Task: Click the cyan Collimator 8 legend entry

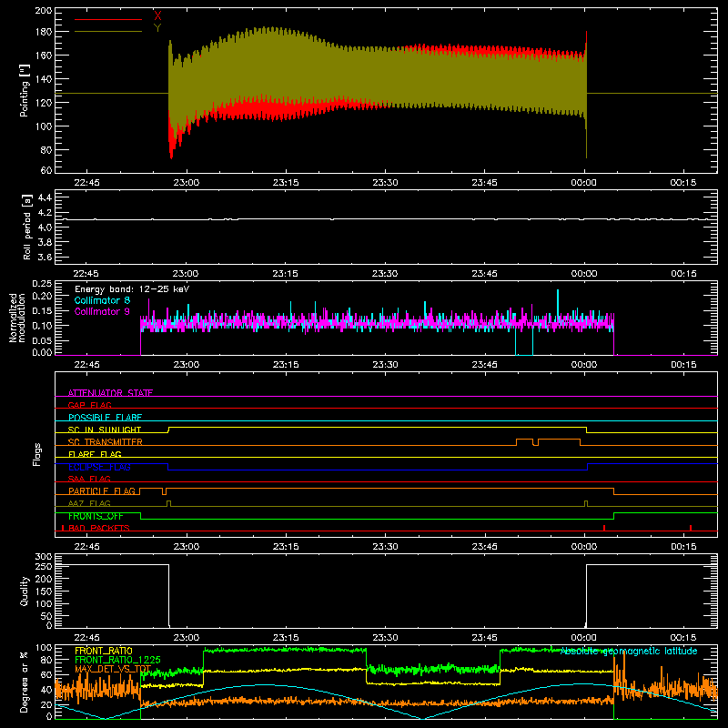Action: point(102,300)
